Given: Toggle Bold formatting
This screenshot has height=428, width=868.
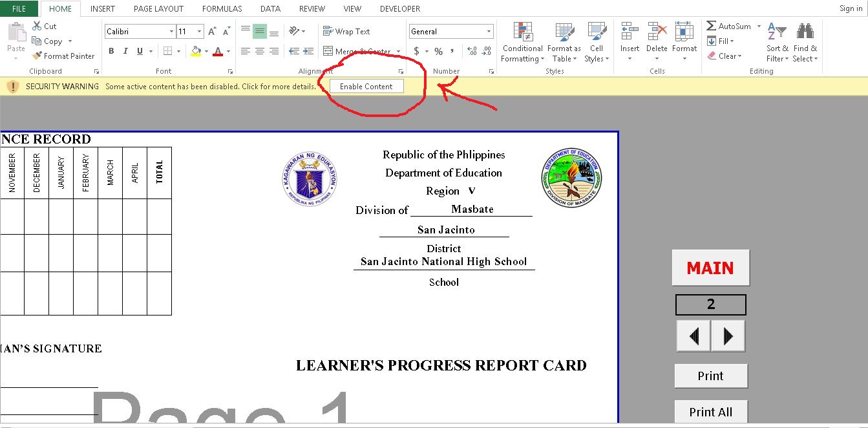Looking at the screenshot, I should pyautogui.click(x=111, y=50).
